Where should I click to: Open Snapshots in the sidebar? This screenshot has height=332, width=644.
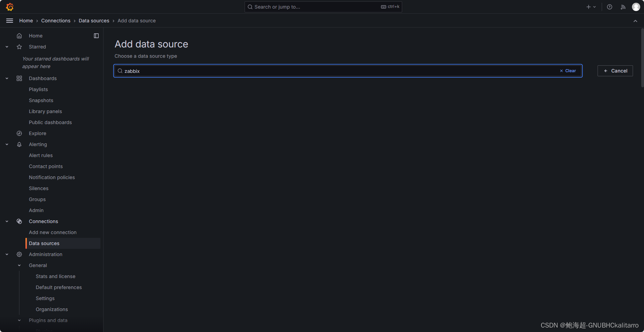click(x=41, y=100)
